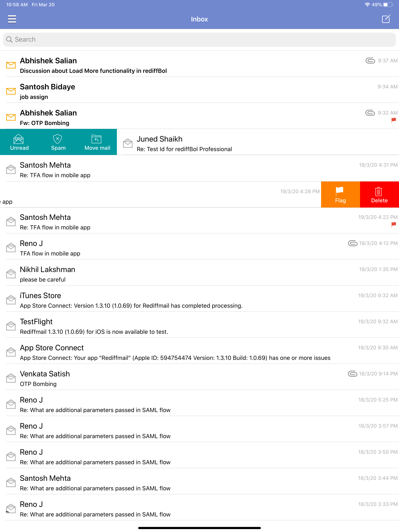The image size is (399, 532).
Task: Select the 19/3/20 4:31 PM timestamp
Action: [378, 165]
